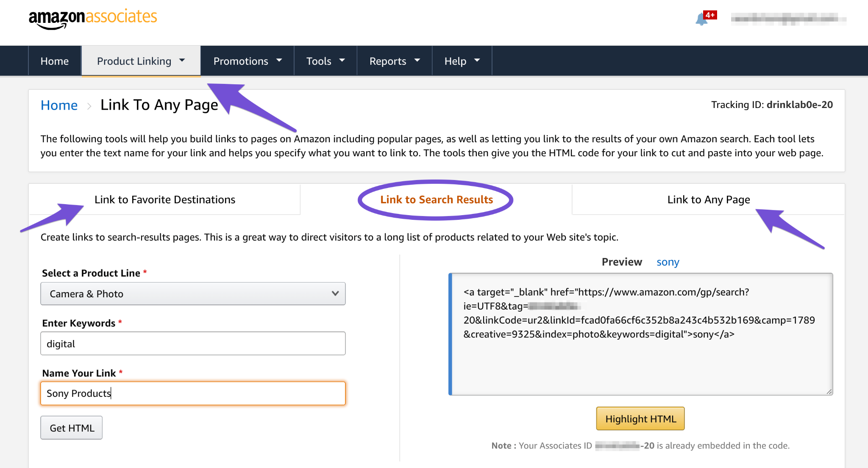Expand the Tools menu
Viewport: 868px width, 468px height.
click(x=325, y=61)
